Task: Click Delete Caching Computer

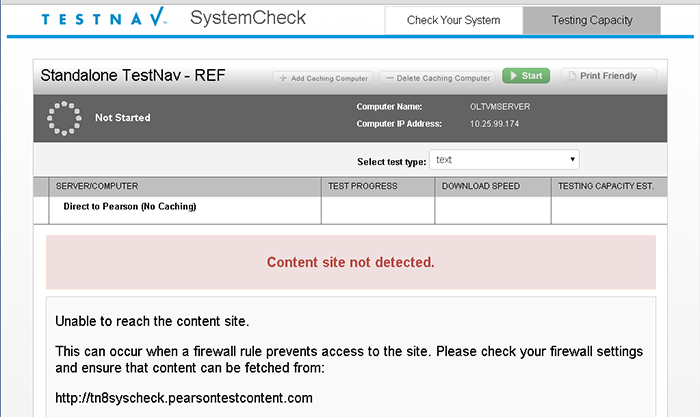Action: [438, 77]
